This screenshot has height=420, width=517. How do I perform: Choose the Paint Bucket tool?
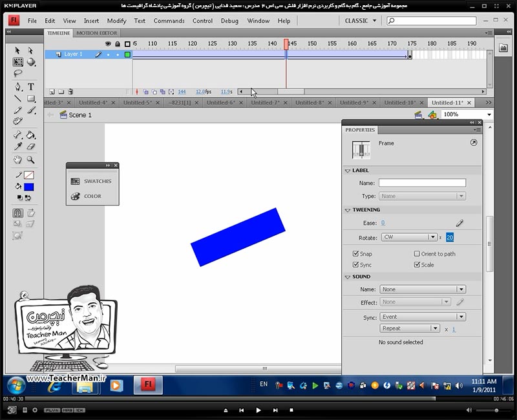tap(30, 135)
